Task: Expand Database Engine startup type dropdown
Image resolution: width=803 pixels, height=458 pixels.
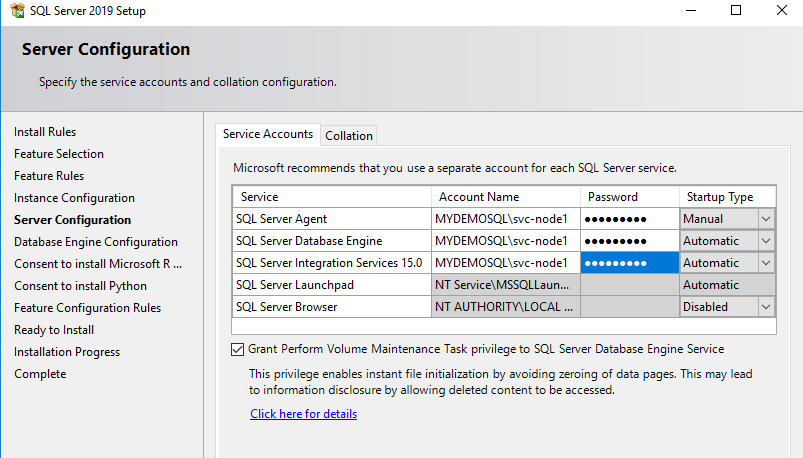Action: (x=766, y=241)
